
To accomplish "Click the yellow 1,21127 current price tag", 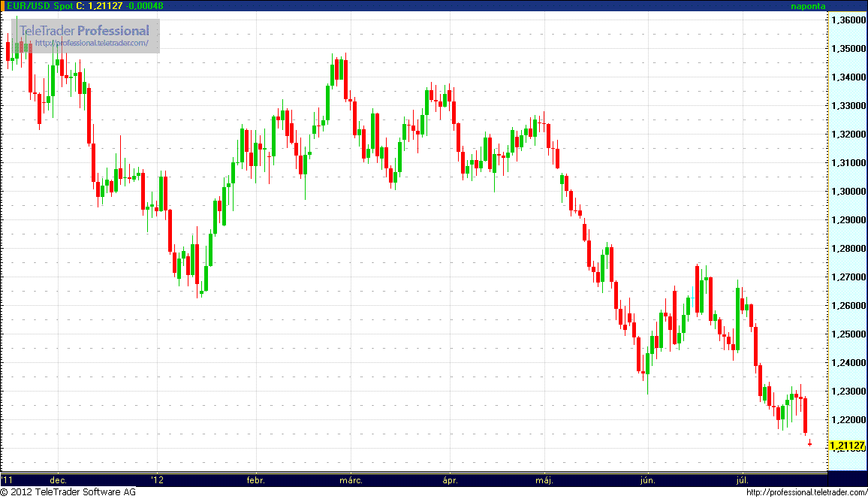I will [x=847, y=446].
